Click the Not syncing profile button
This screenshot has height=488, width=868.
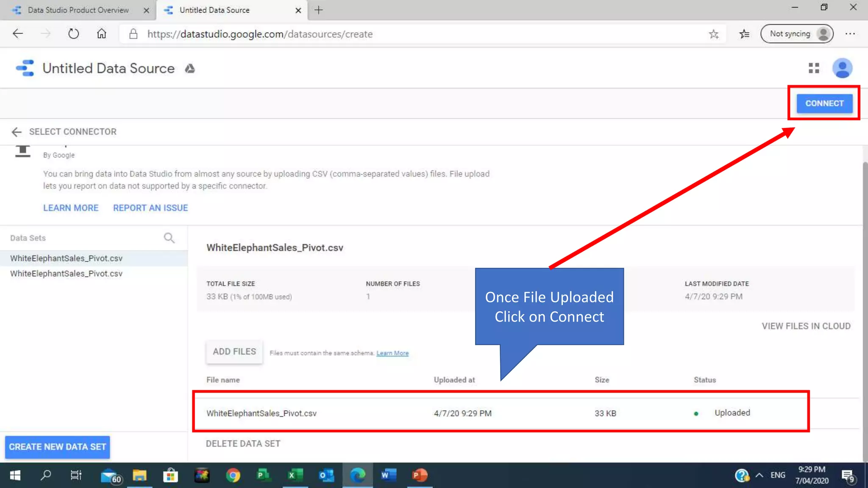(x=797, y=34)
